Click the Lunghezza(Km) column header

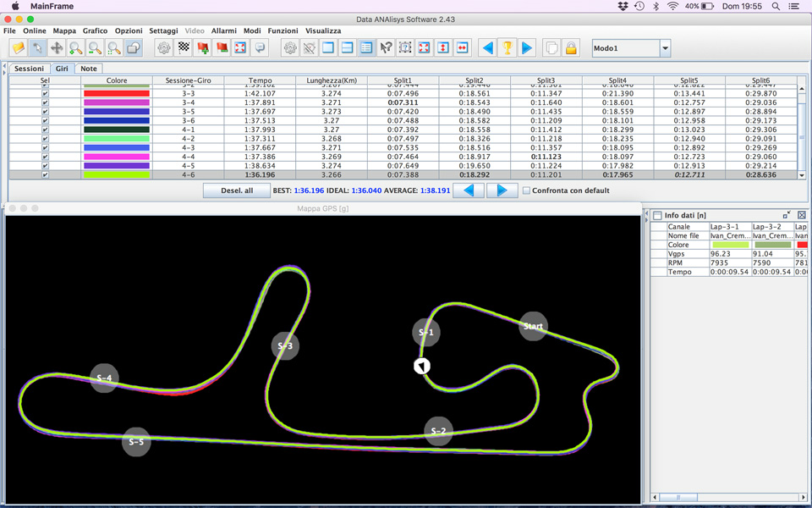tap(332, 80)
